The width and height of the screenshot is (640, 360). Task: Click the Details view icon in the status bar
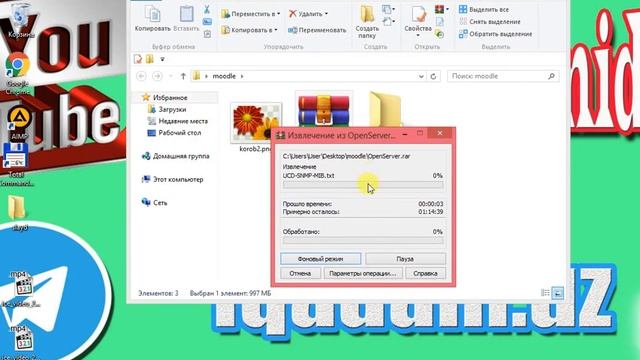click(x=545, y=293)
